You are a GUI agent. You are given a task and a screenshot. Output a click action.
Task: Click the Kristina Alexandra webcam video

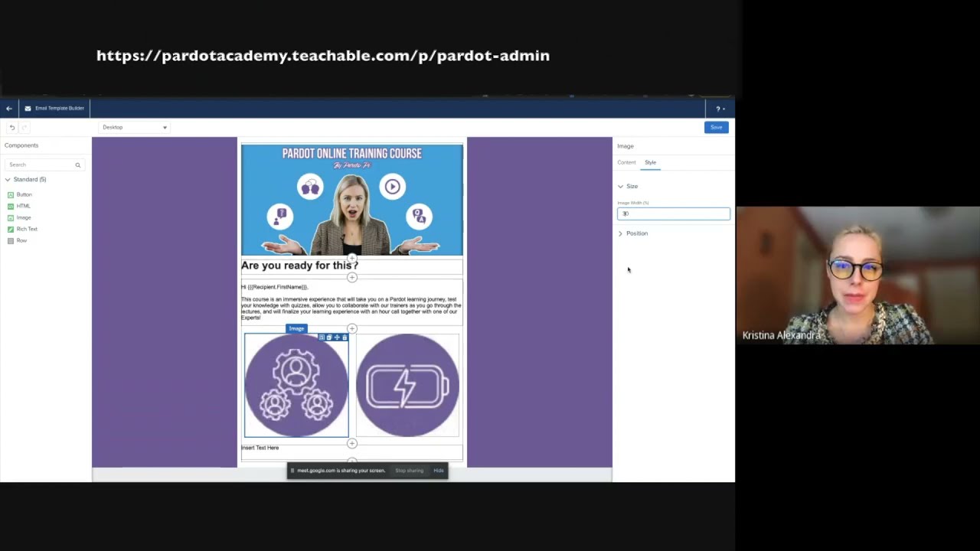[x=857, y=275]
